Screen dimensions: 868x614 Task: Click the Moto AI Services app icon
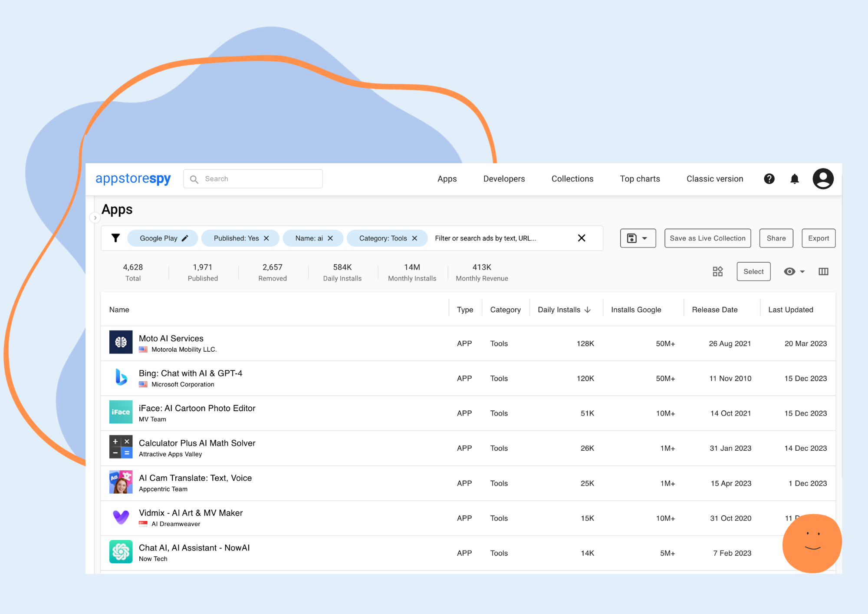[121, 342]
